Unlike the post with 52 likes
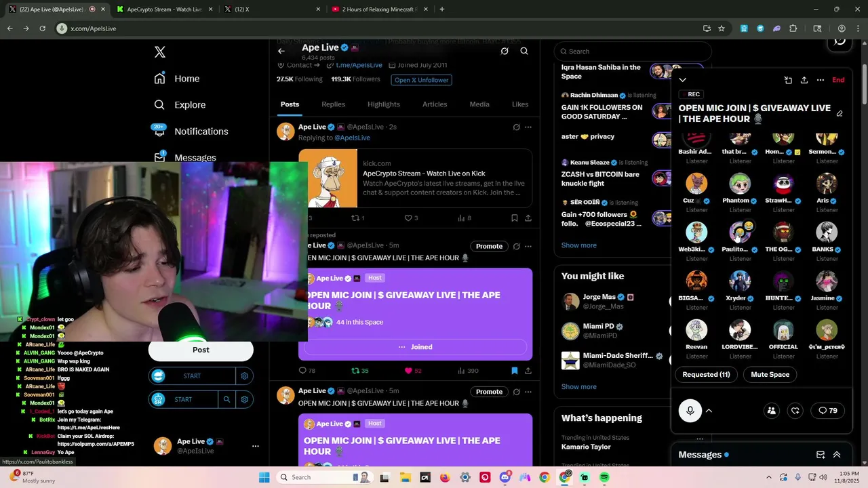The height and width of the screenshot is (488, 868). [413, 371]
